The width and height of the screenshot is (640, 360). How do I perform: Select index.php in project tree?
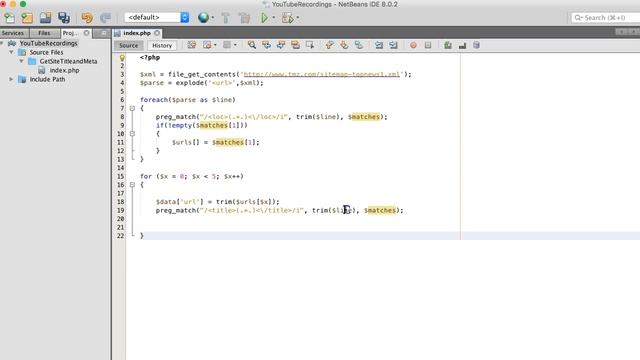click(x=64, y=70)
